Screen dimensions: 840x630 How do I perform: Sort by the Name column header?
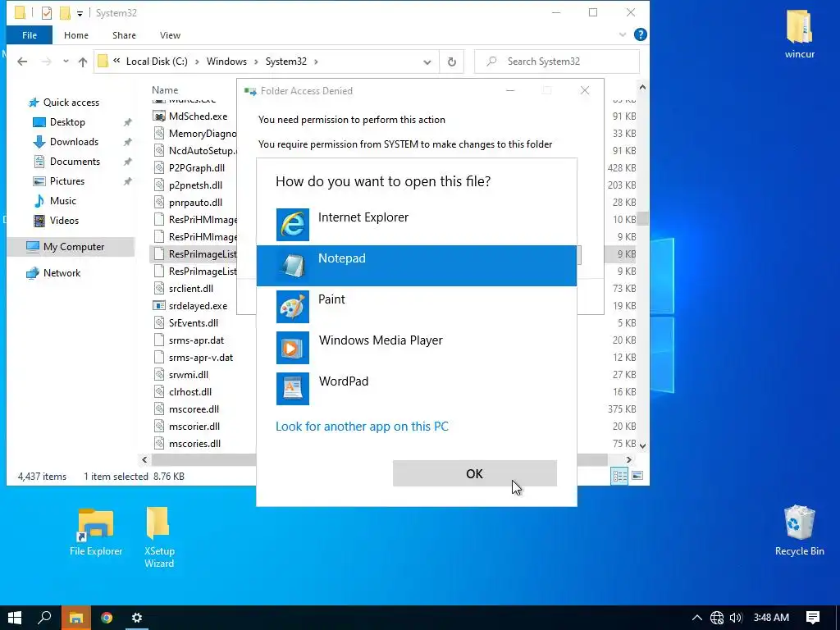[165, 90]
